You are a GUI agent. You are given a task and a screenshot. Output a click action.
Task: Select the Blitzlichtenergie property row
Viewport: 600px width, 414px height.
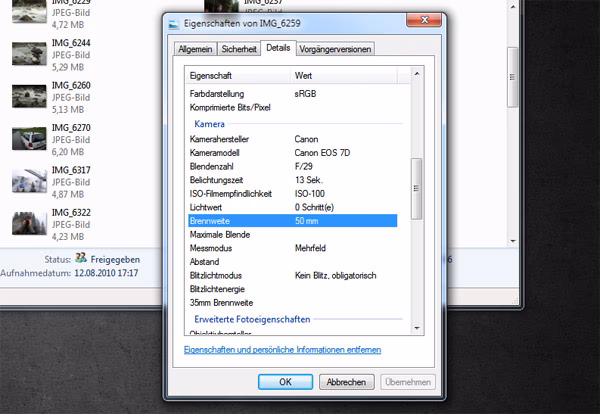pos(293,289)
